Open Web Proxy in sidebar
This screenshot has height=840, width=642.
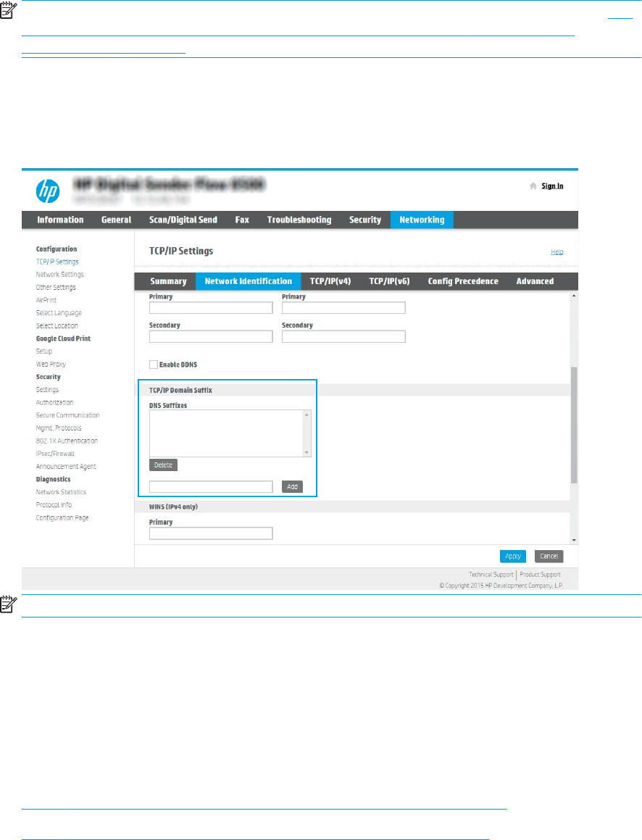51,365
